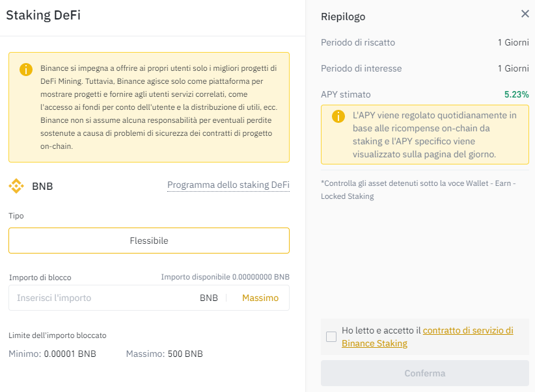Click the BNB currency suffix in amount field

(x=209, y=298)
